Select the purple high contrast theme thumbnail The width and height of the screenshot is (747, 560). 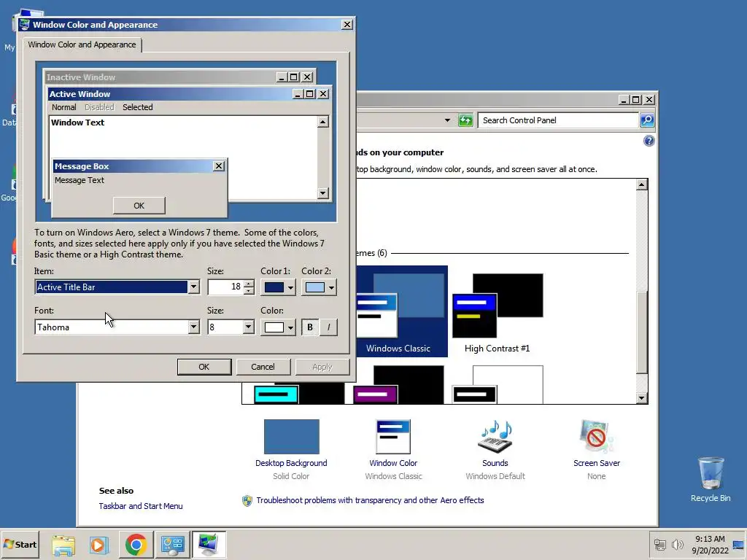pos(398,385)
